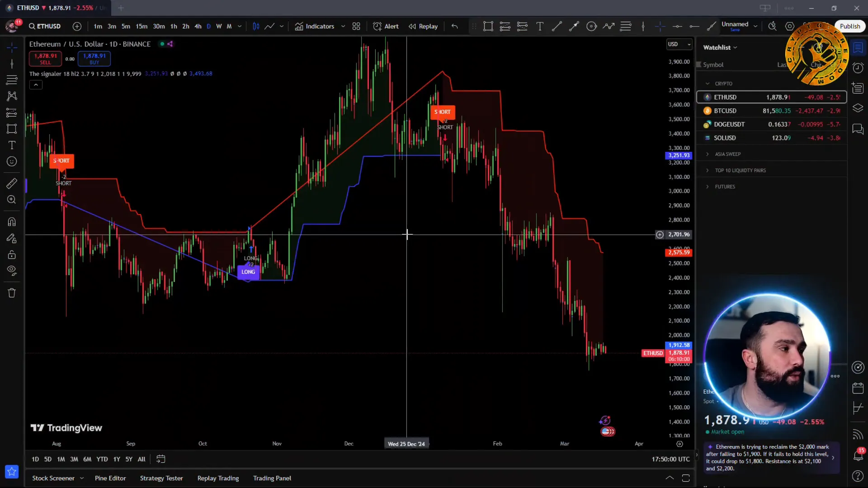Viewport: 868px width, 488px height.
Task: Switch to the 1m timeframe
Action: point(98,26)
